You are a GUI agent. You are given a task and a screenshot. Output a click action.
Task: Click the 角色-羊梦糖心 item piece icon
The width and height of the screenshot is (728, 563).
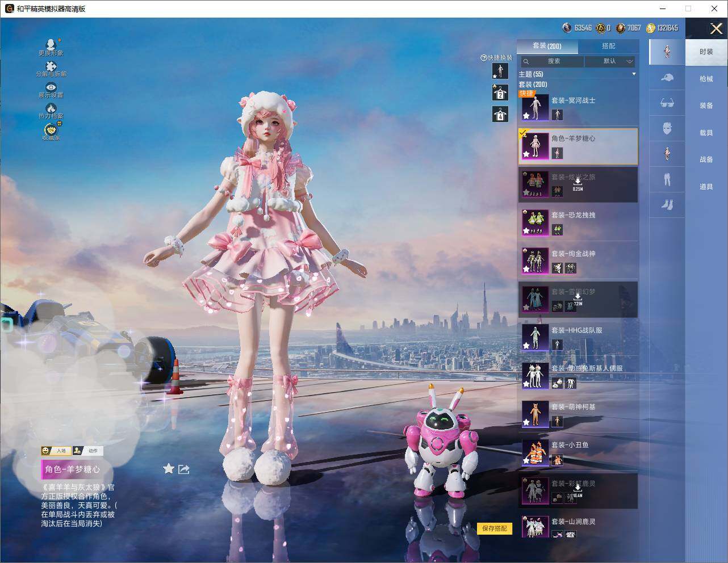(x=557, y=153)
